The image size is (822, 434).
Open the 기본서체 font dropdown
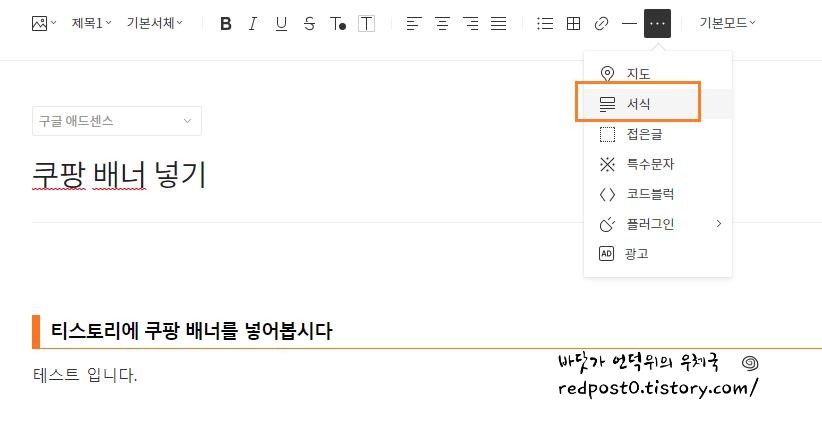(x=155, y=23)
